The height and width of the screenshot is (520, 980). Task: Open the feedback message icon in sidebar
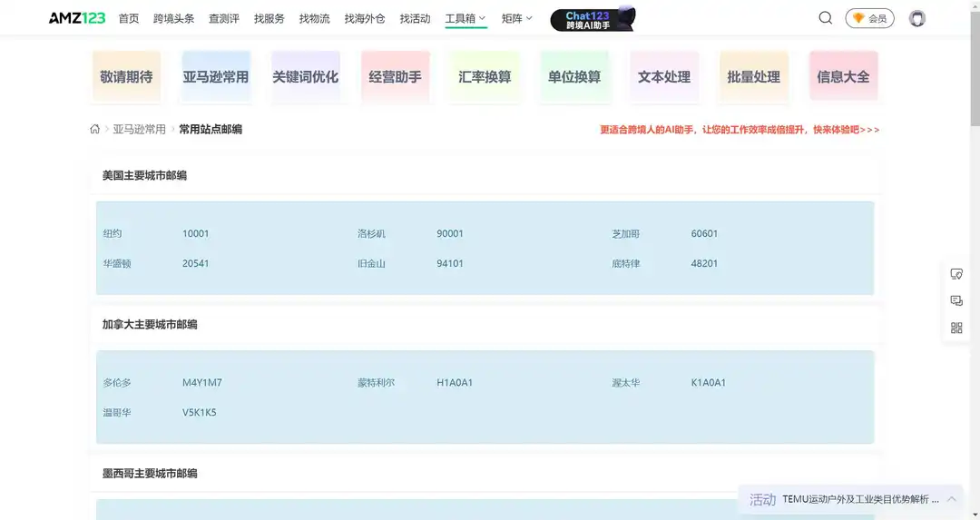tap(956, 300)
